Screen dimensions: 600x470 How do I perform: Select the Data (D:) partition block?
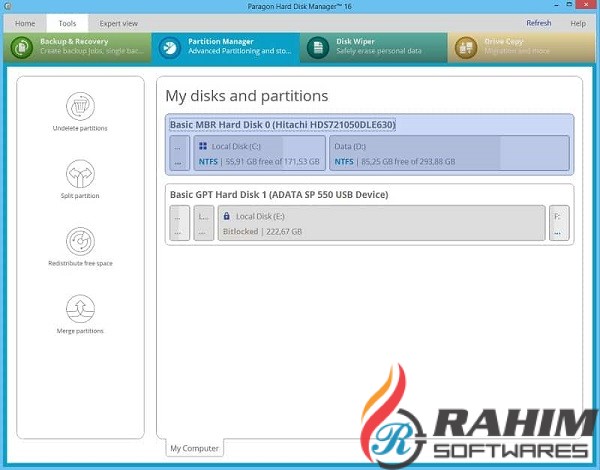[x=449, y=153]
